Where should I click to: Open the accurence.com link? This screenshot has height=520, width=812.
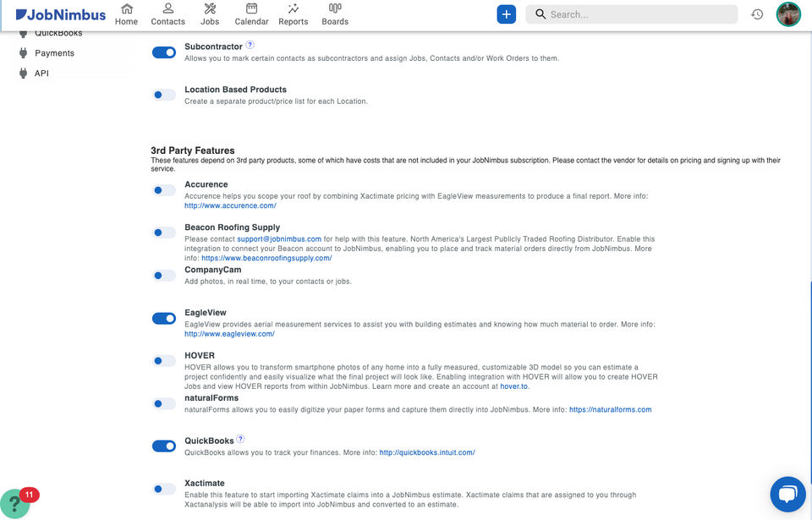tap(230, 205)
